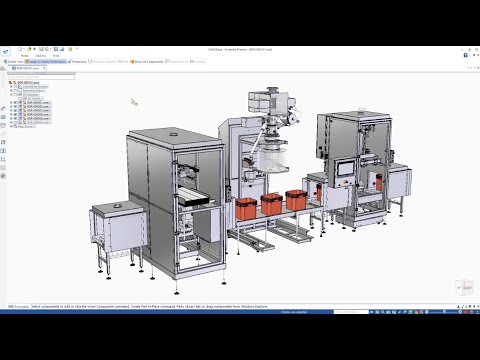Image resolution: width=480 pixels, height=360 pixels.
Task: Expand the Reference Planes node
Action: 11,91
